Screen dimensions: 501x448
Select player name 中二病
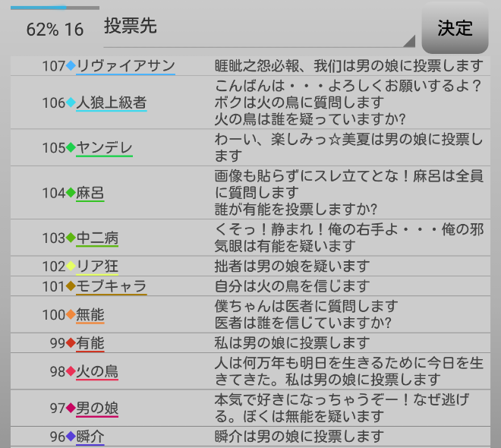97,238
